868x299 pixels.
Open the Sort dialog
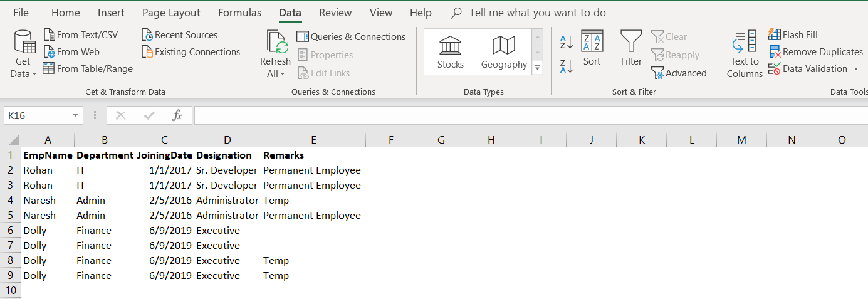(x=592, y=49)
